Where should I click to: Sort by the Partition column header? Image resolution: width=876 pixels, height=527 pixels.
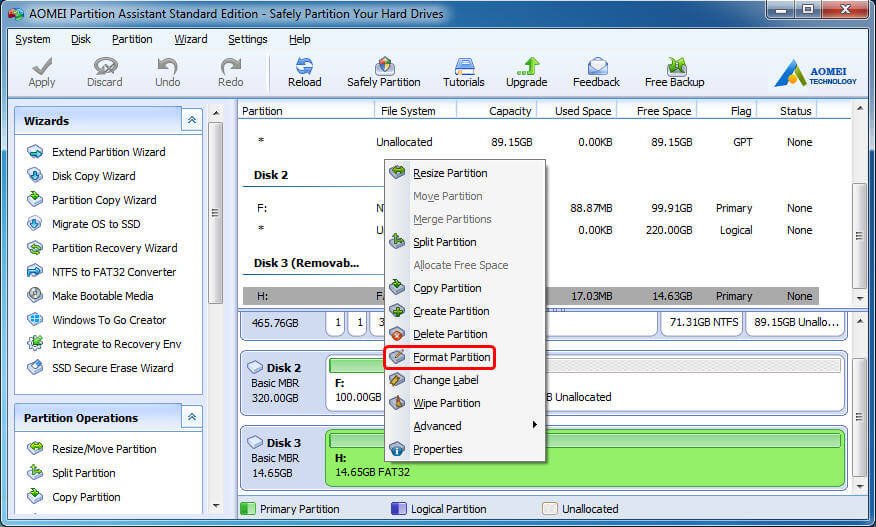point(306,111)
